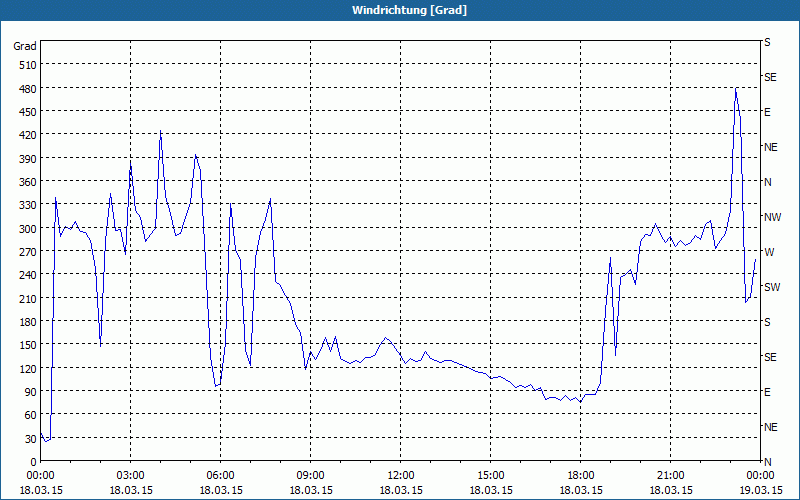Click the S compass label level with 180
The width and height of the screenshot is (800, 500).
coord(767,322)
